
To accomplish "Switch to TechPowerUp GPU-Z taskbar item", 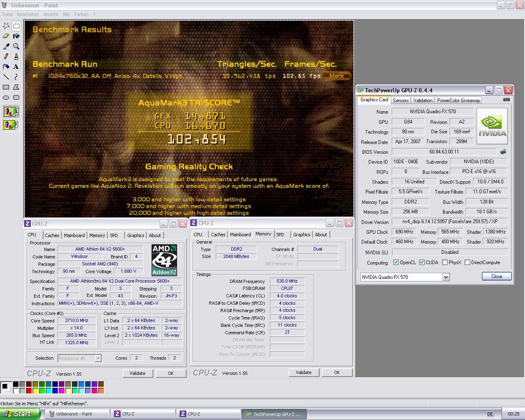I will [x=274, y=414].
